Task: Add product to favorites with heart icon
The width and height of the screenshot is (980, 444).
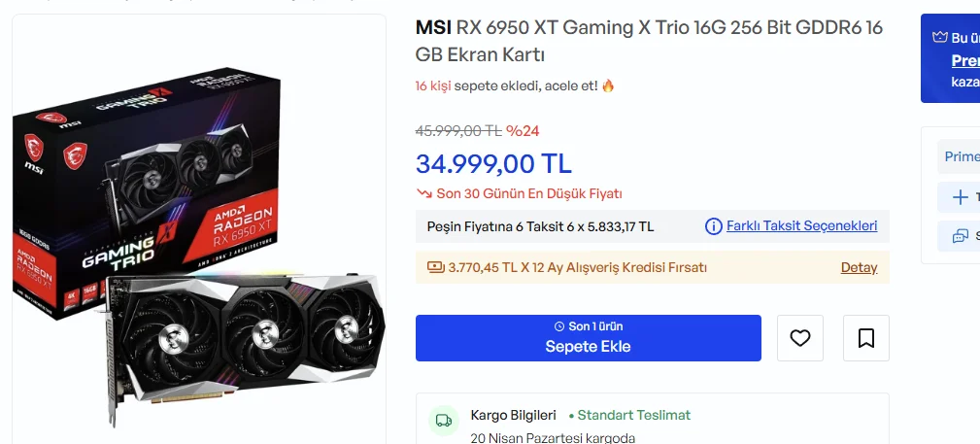Action: click(x=800, y=338)
